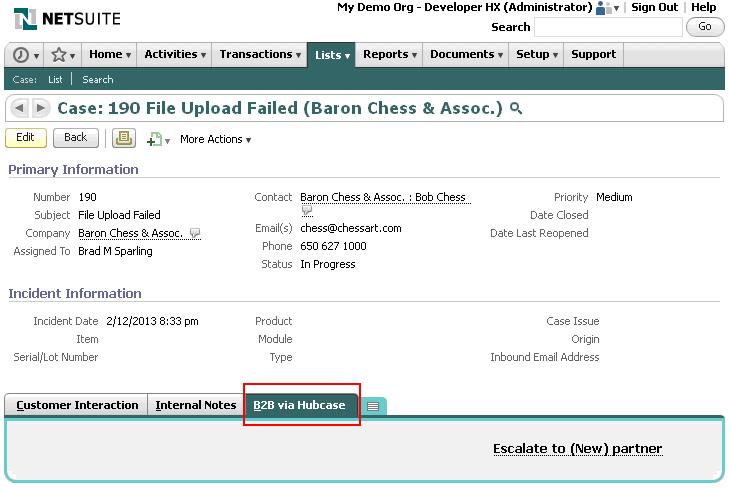The height and width of the screenshot is (488, 730).
Task: Click Sign Out link
Action: click(654, 7)
